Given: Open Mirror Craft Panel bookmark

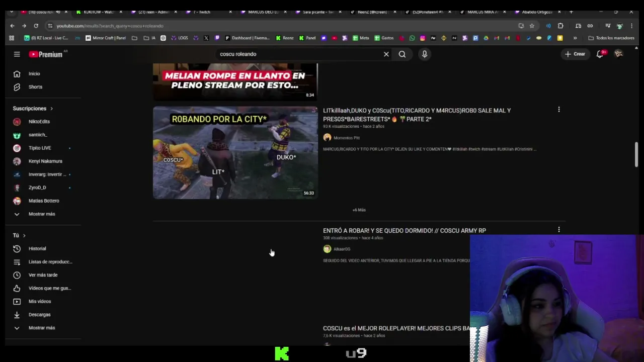Looking at the screenshot, I should coord(106,38).
